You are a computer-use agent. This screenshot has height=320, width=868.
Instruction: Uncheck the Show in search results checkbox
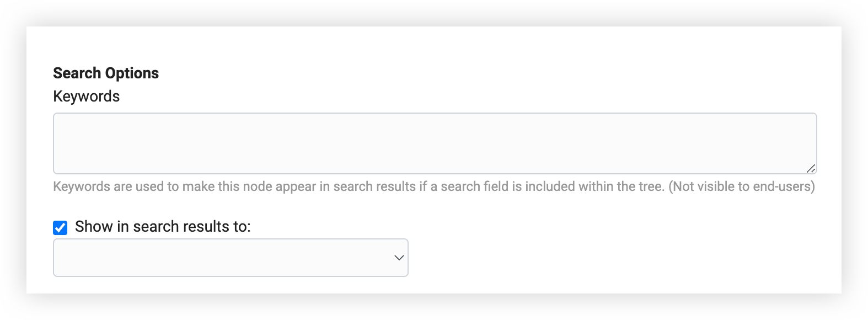coord(60,227)
